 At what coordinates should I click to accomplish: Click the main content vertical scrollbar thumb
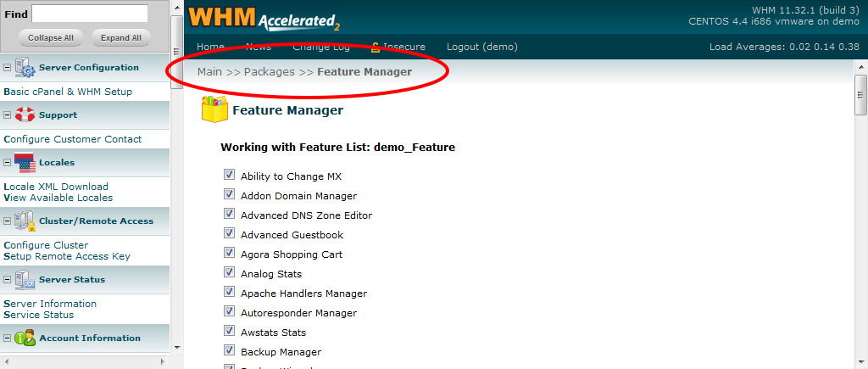point(860,94)
